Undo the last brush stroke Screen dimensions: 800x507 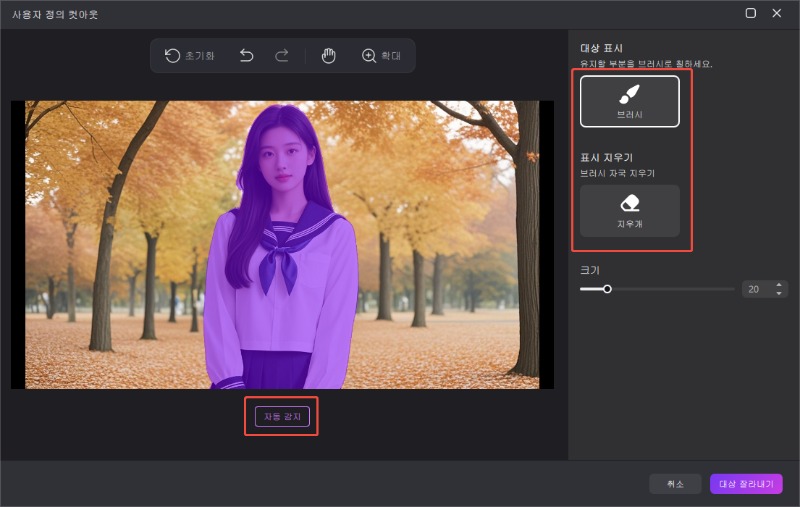point(247,56)
